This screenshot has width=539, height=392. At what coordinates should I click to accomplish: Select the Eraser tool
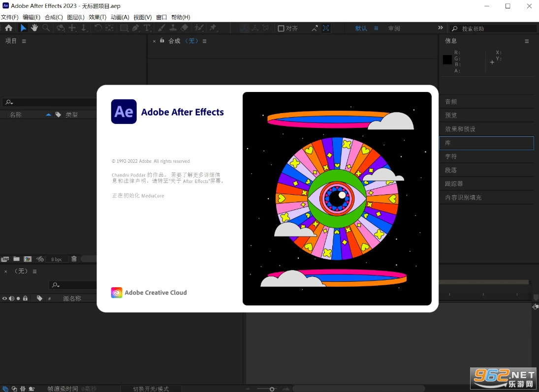point(185,28)
